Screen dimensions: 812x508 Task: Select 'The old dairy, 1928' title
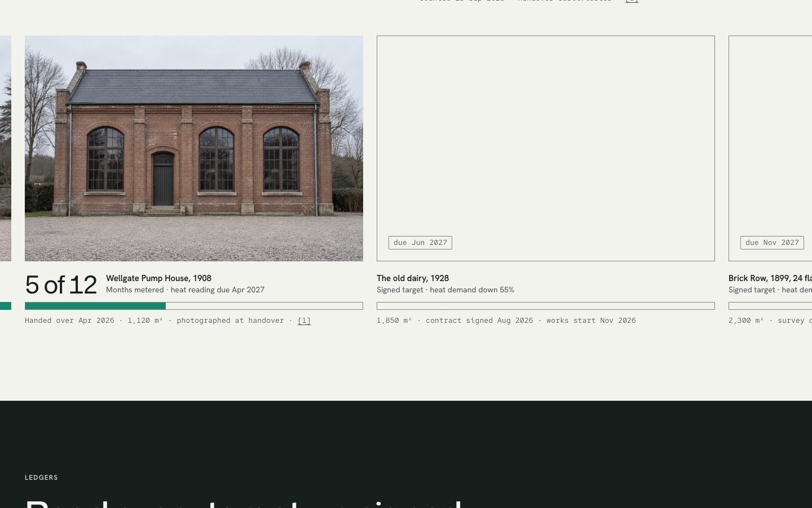pyautogui.click(x=413, y=278)
